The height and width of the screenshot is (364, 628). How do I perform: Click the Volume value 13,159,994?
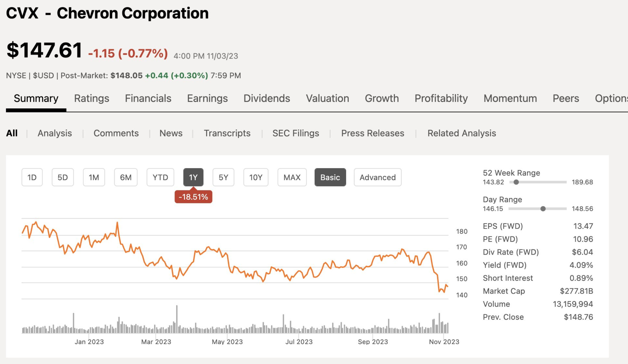(x=573, y=304)
